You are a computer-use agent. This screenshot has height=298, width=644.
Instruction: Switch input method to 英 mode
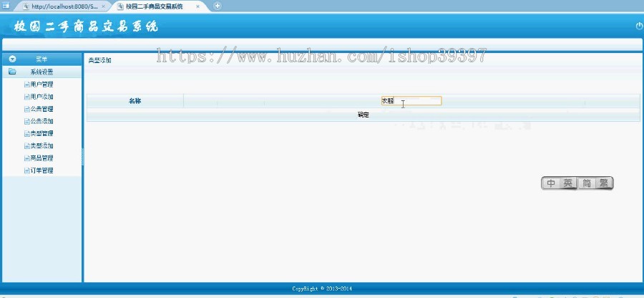(x=567, y=183)
